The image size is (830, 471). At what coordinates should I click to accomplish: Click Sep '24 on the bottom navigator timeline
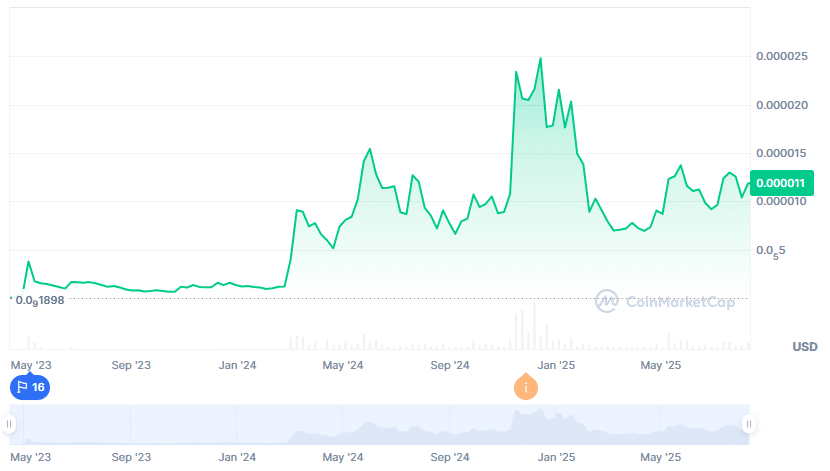[447, 457]
